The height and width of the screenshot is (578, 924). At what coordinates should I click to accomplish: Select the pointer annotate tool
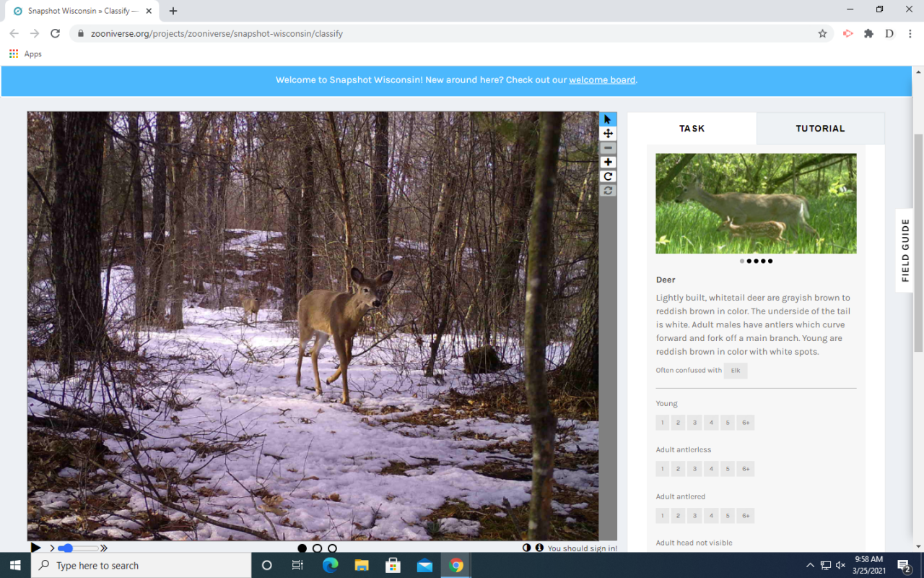click(x=608, y=119)
